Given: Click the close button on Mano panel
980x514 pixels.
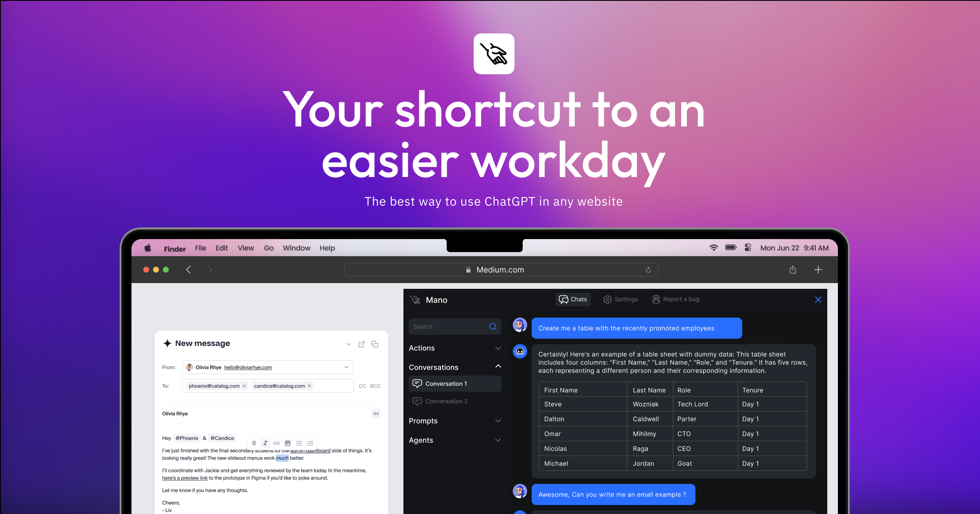Looking at the screenshot, I should tap(818, 299).
